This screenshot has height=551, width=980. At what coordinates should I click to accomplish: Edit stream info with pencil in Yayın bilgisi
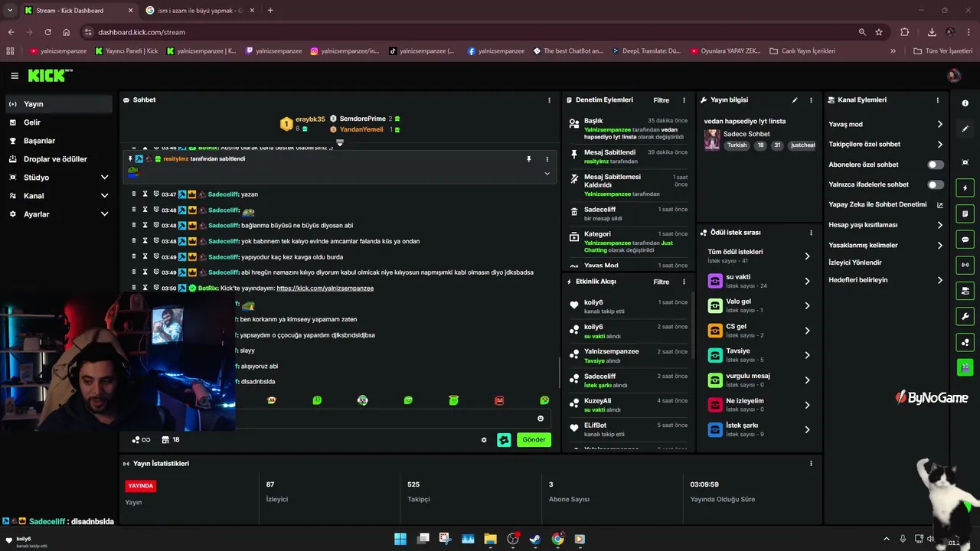(x=795, y=100)
